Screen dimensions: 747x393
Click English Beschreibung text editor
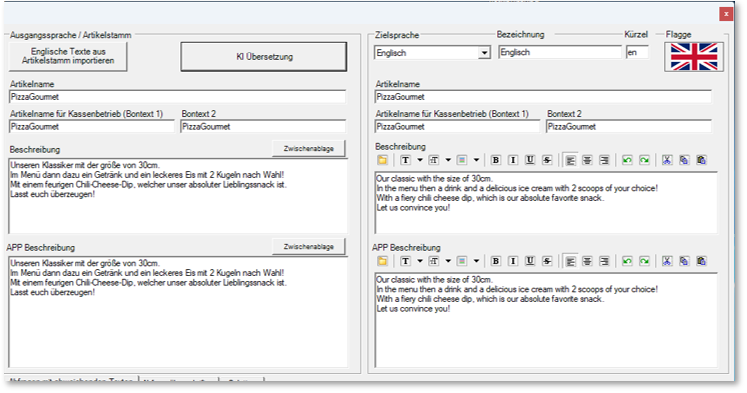546,203
